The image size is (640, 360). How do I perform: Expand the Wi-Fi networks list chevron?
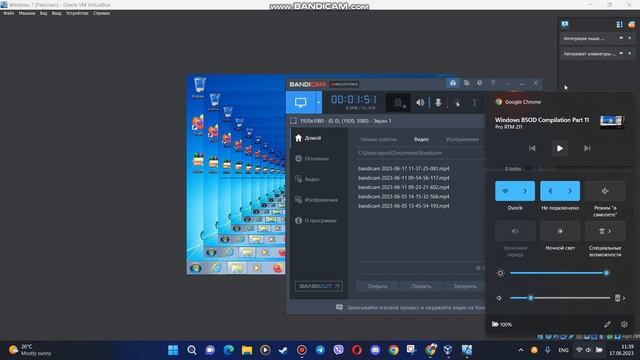click(x=525, y=191)
